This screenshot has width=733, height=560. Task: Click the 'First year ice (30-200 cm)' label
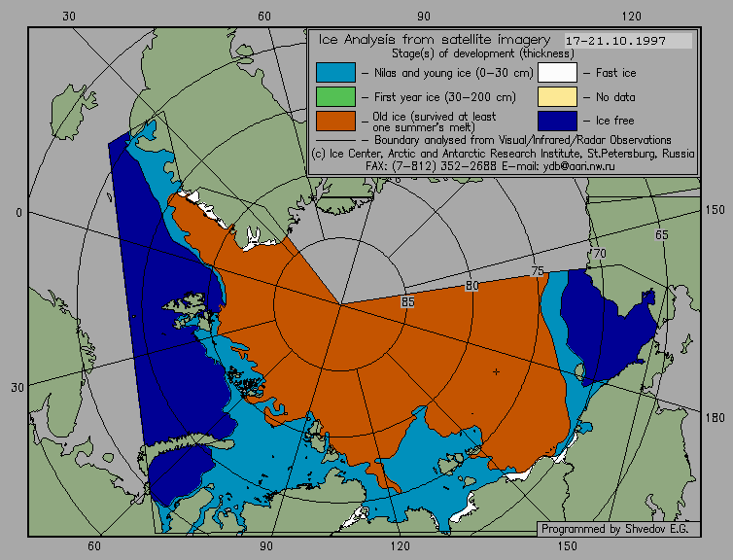(x=444, y=97)
